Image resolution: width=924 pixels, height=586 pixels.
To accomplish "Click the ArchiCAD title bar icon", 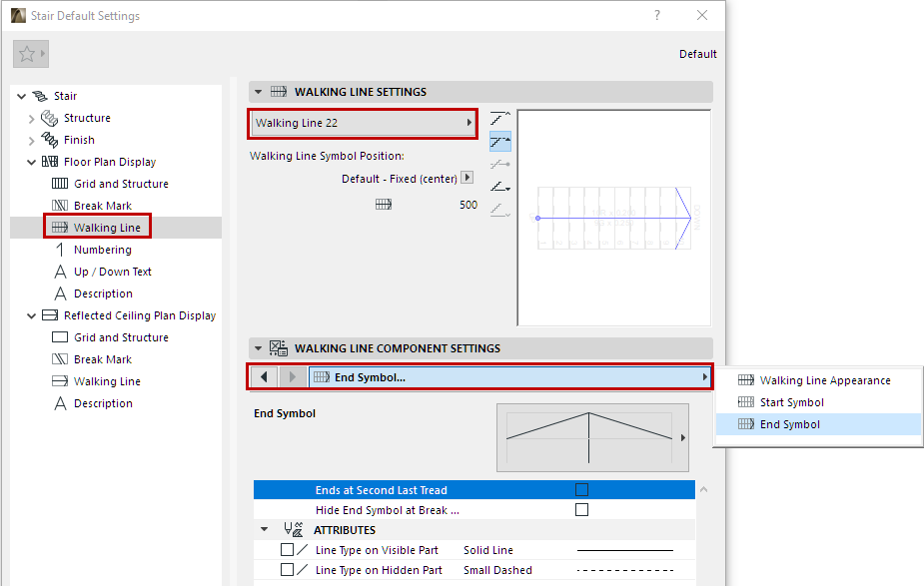I will click(19, 15).
